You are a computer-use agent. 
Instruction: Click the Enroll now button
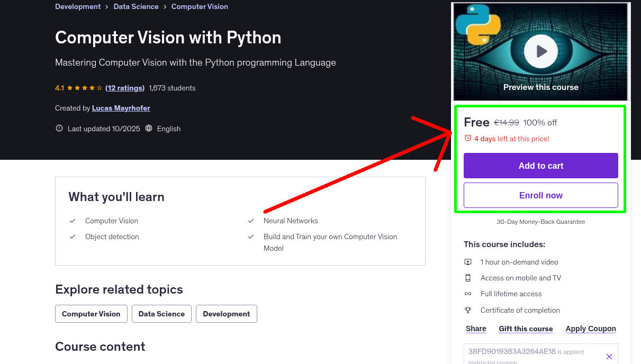pos(540,195)
